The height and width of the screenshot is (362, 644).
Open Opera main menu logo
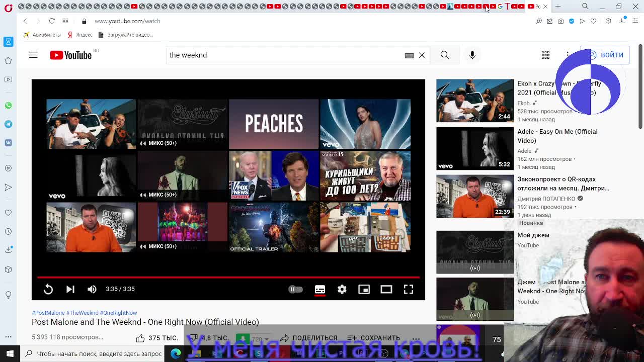click(x=9, y=7)
